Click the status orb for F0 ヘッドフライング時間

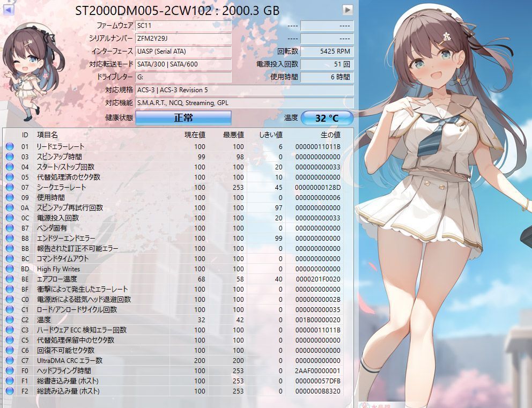[x=10, y=370]
